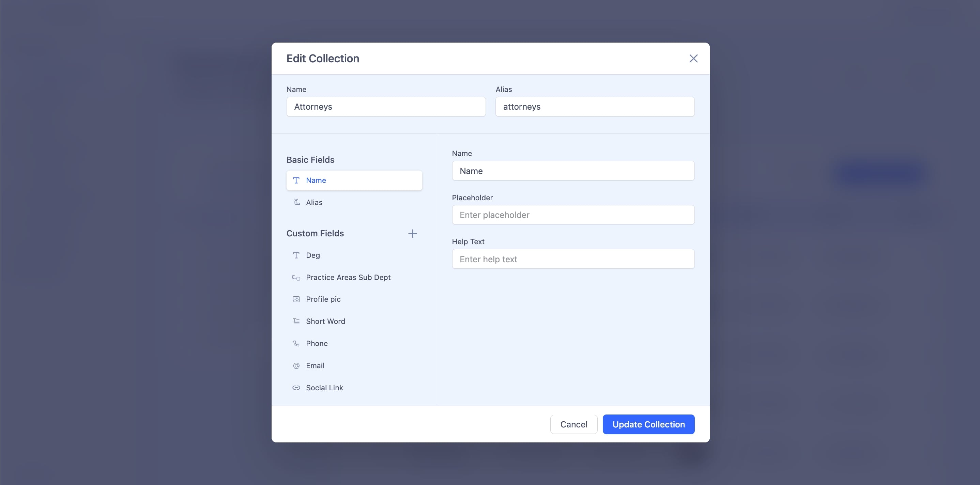Click the plus icon to add custom field

412,234
